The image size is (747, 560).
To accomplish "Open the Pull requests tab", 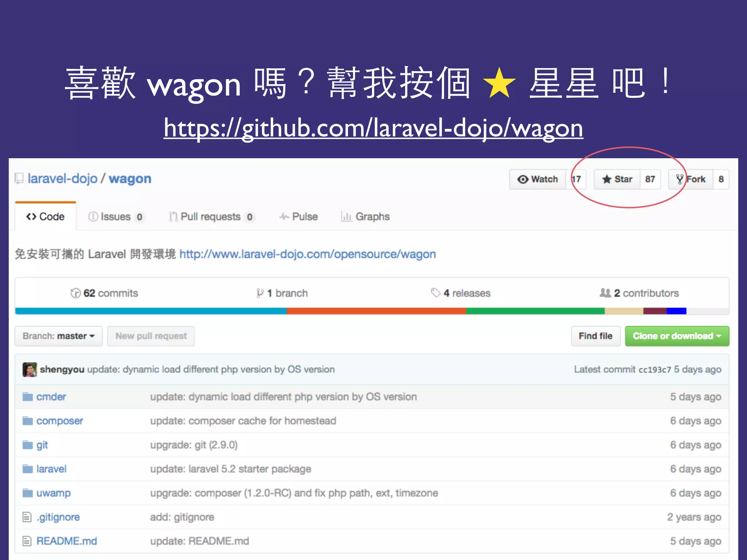I will point(212,217).
